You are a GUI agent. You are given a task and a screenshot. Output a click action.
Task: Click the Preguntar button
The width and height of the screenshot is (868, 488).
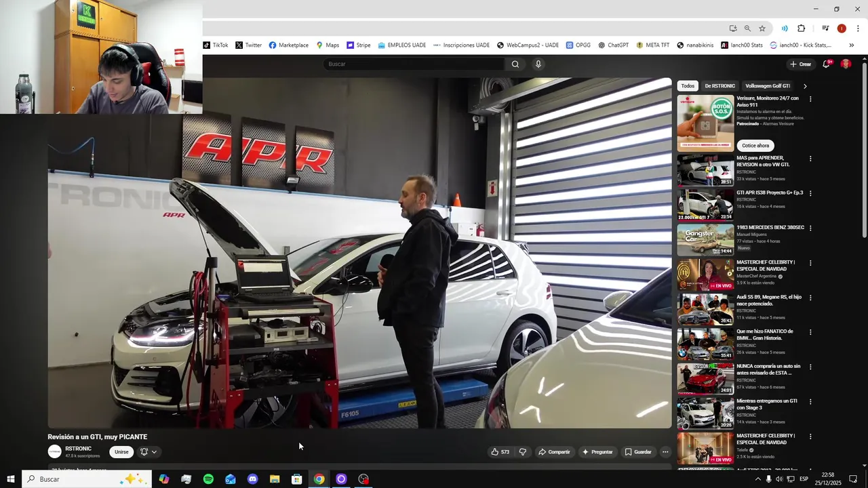[597, 452]
